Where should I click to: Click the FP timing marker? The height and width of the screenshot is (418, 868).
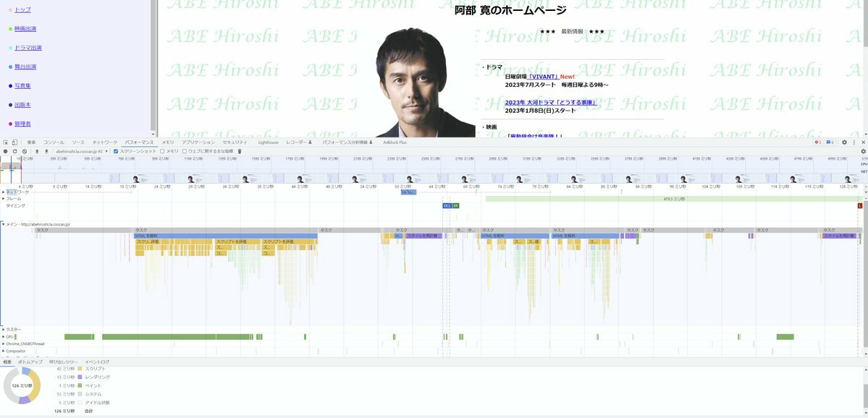click(x=455, y=205)
